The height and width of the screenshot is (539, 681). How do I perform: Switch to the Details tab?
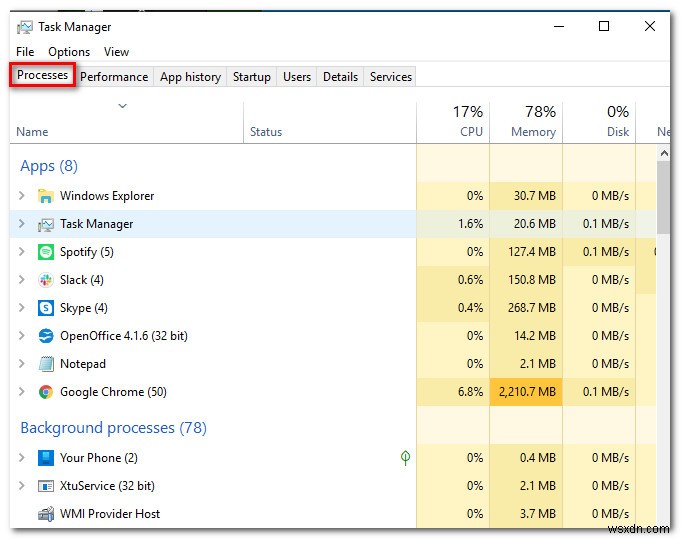coord(340,77)
